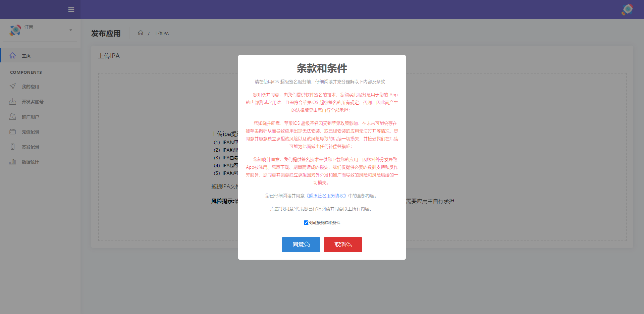Click the 我的应用 paper-plane icon
Viewport: 644px width, 314px height.
coord(13,86)
